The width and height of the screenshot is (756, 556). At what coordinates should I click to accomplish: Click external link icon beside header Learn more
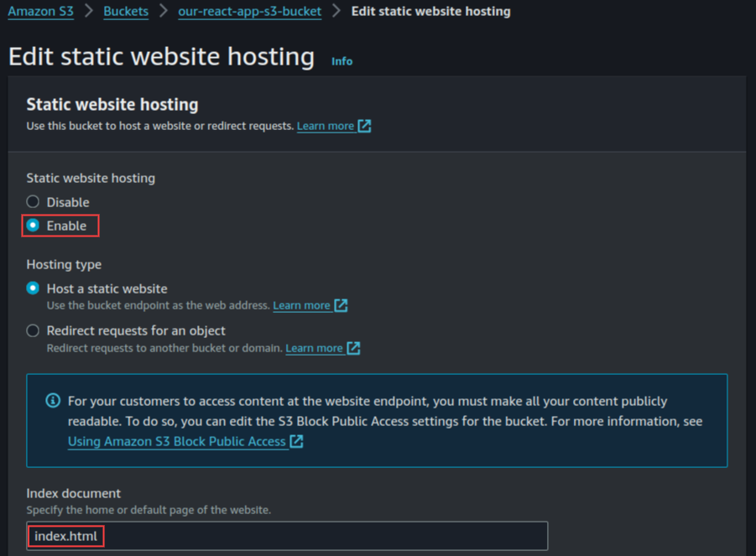pyautogui.click(x=364, y=126)
